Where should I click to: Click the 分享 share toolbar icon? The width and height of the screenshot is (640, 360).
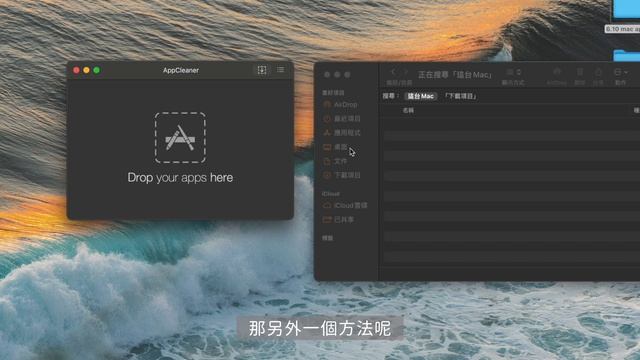point(598,72)
